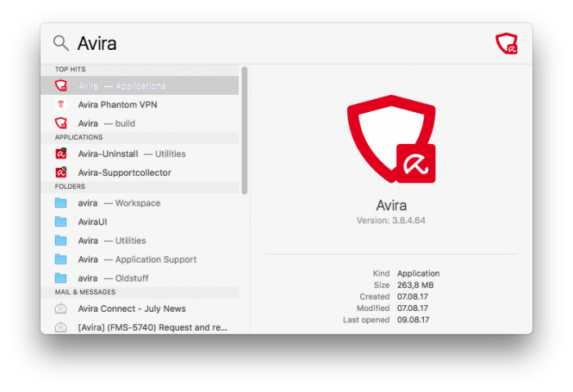The image size is (573, 392).
Task: Click the Avira app name in preview
Action: point(391,205)
